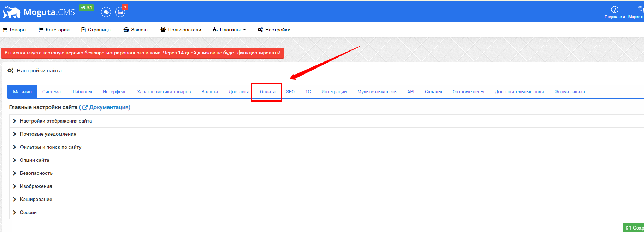Click the Moguta.CMS logo
Image resolution: width=644 pixels, height=232 pixels.
click(x=39, y=12)
